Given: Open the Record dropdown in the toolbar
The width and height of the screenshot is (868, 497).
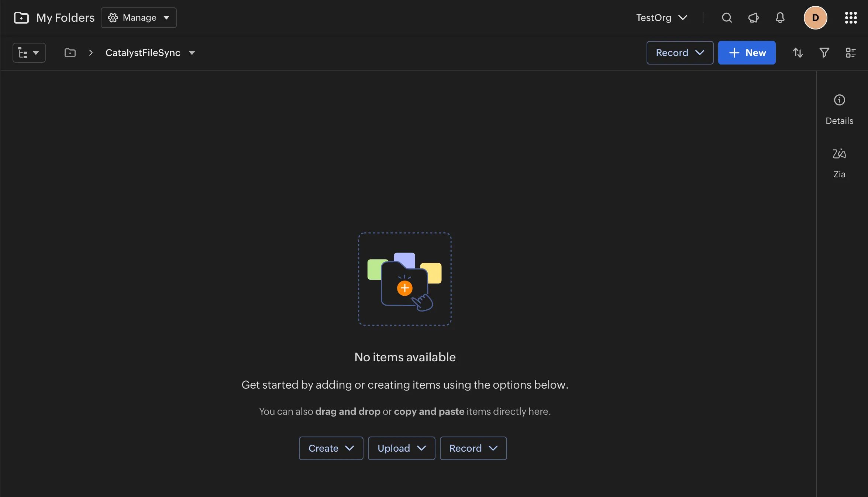Looking at the screenshot, I should coord(679,53).
